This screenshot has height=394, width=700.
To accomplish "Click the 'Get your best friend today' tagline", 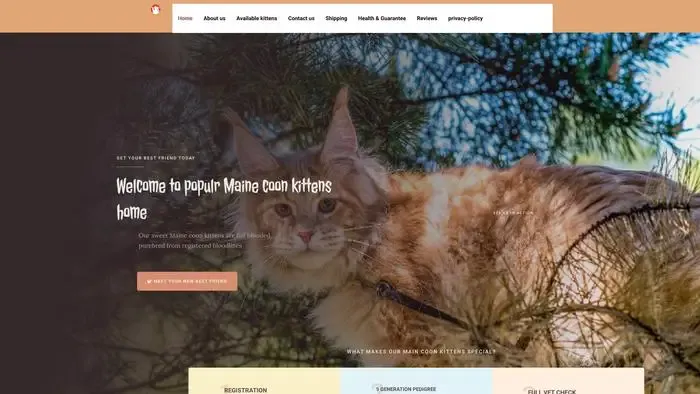I will (x=156, y=158).
